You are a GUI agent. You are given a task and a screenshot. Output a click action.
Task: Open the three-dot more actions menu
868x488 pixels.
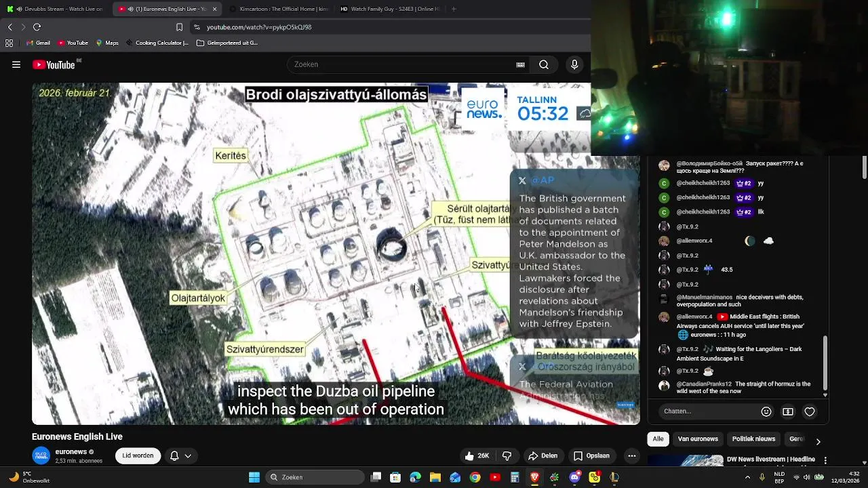pyautogui.click(x=631, y=456)
